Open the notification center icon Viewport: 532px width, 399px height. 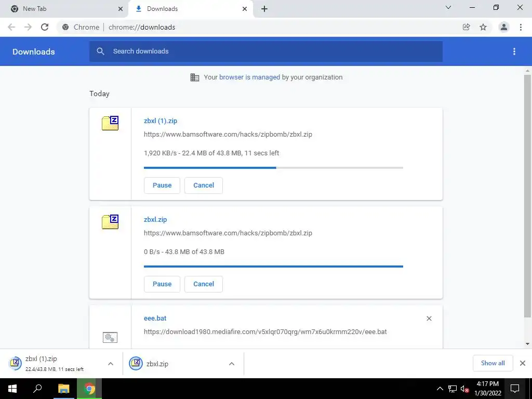coord(515,389)
